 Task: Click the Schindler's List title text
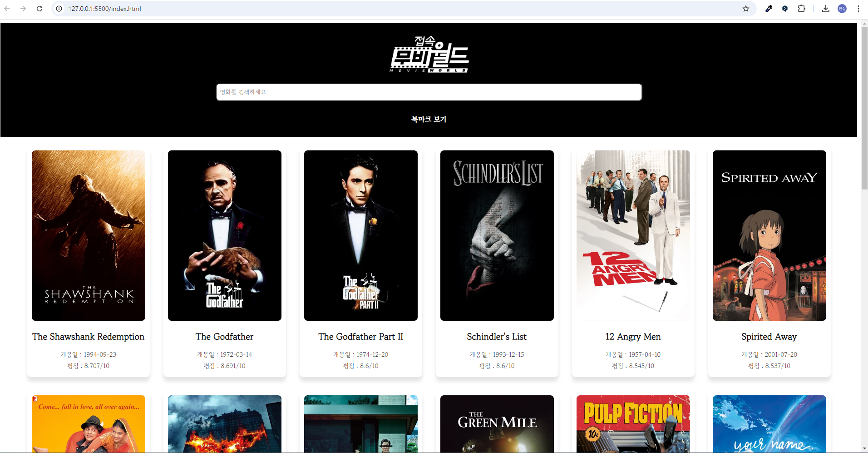497,337
